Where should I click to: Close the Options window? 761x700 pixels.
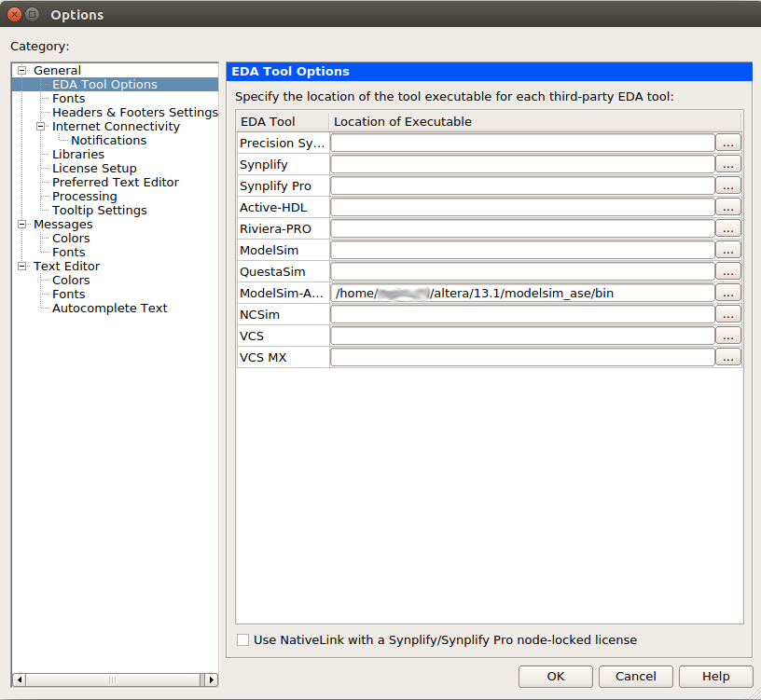[x=15, y=15]
